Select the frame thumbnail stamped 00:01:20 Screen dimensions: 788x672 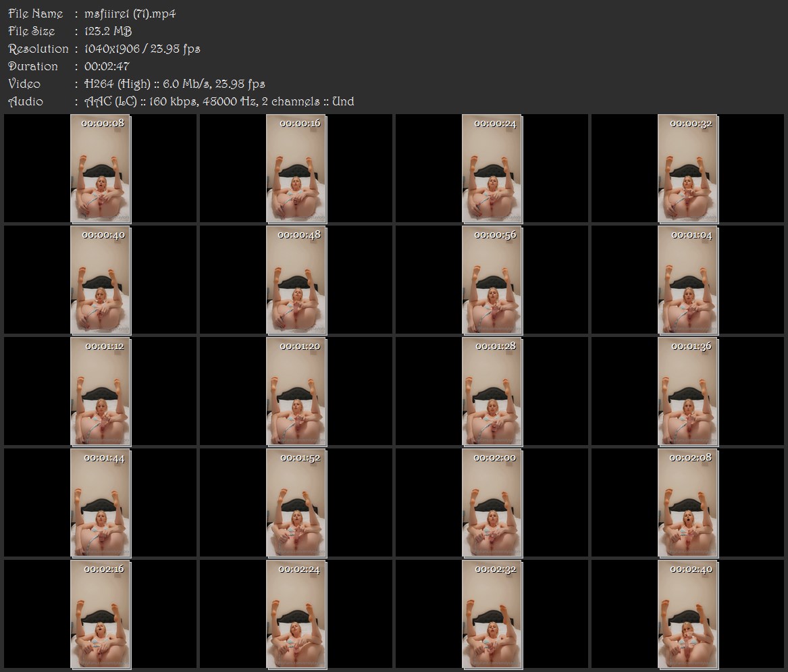coord(296,392)
